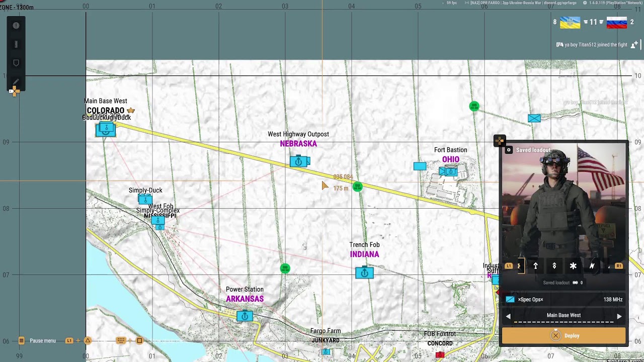Open the saved loadout gear settings icon
Screen dimensions: 644x362
click(x=509, y=150)
